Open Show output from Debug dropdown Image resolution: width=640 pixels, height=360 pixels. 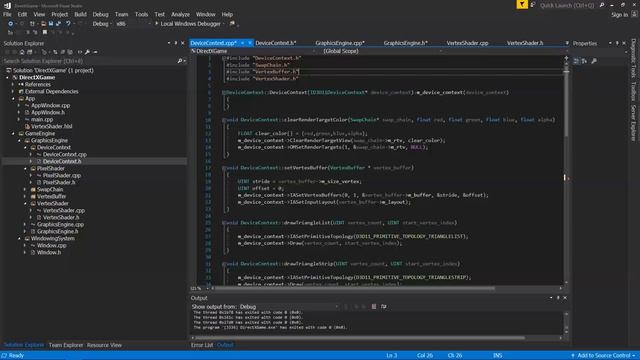289,307
